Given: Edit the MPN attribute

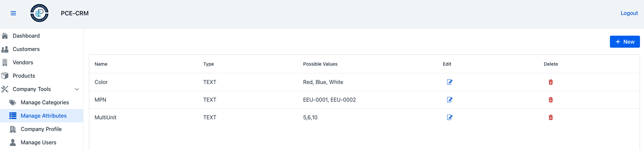Looking at the screenshot, I should click(449, 100).
